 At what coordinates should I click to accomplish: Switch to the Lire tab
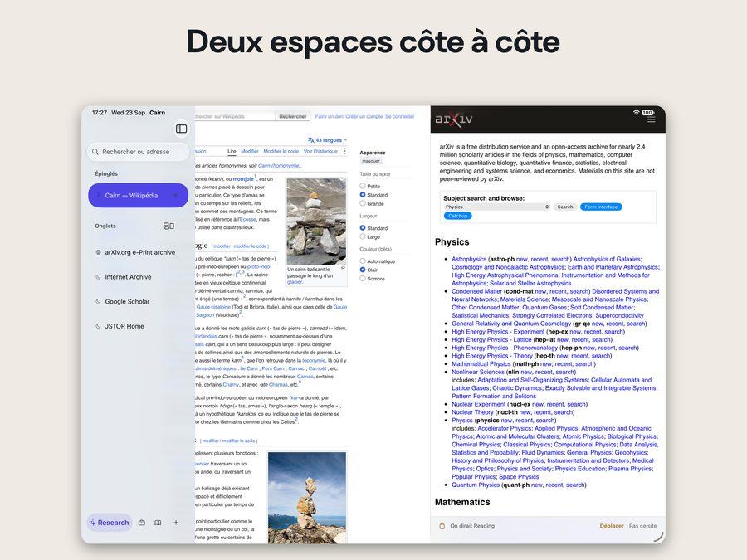(232, 152)
